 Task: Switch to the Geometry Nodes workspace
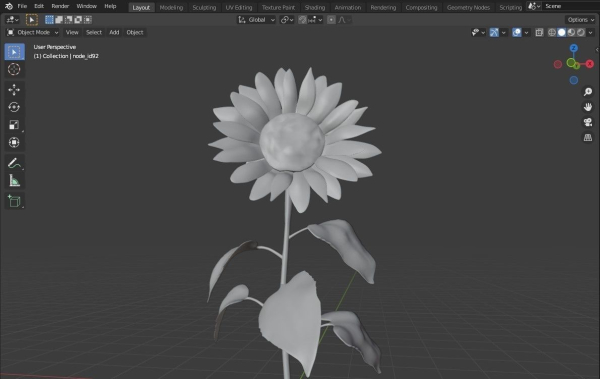click(468, 7)
